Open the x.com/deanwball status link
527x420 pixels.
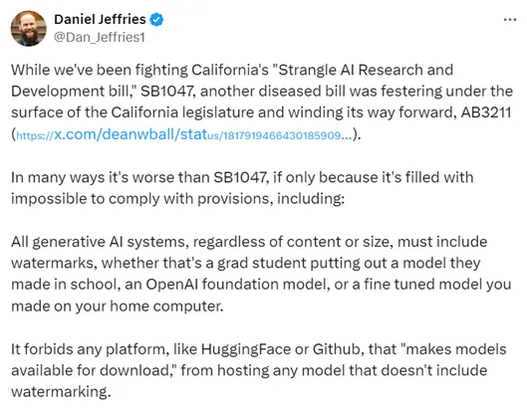tap(184, 134)
